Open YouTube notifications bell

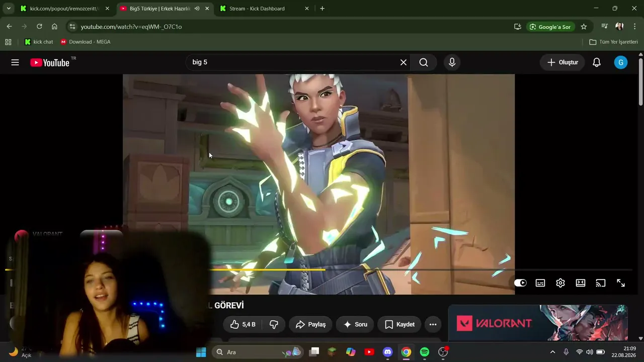[597, 62]
